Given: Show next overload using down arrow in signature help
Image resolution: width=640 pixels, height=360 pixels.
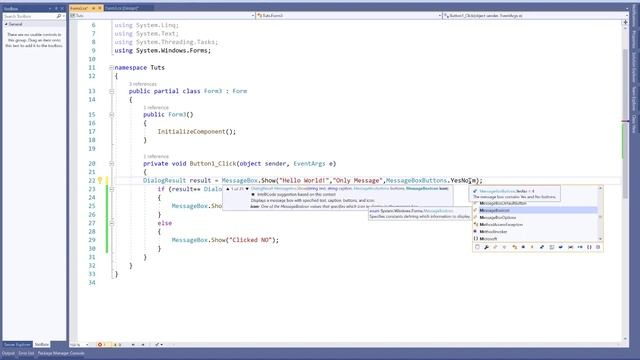Looking at the screenshot, I should (247, 189).
